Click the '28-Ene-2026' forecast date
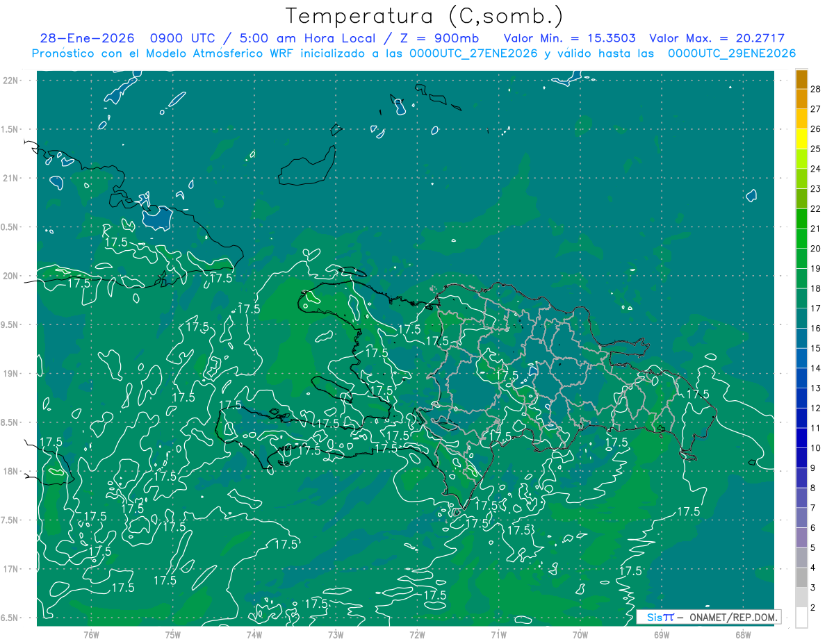Screen dimensions: 834x644 86,38
